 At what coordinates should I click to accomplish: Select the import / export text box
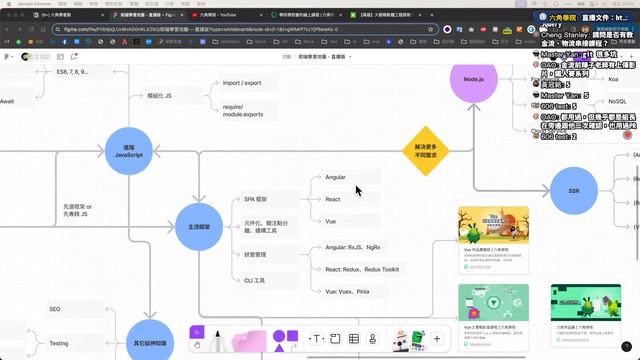pos(249,83)
